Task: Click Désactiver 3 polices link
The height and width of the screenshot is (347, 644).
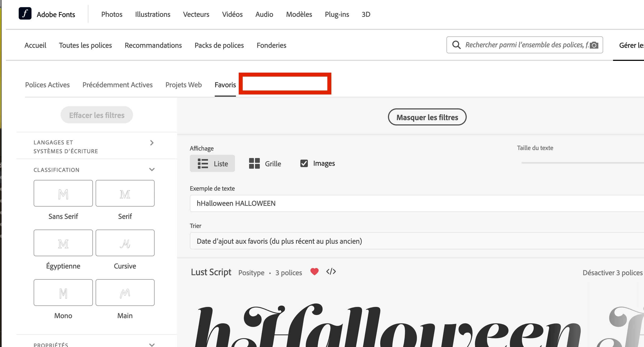Action: click(612, 273)
